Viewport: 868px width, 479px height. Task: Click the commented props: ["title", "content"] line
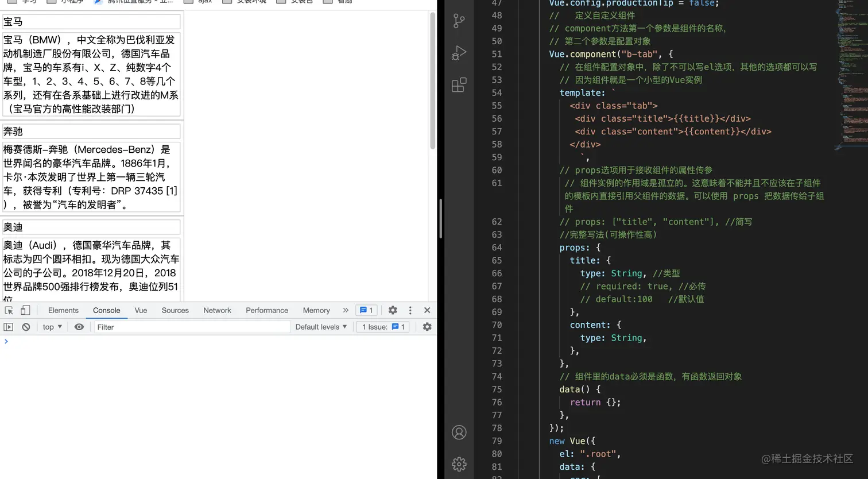pyautogui.click(x=656, y=222)
